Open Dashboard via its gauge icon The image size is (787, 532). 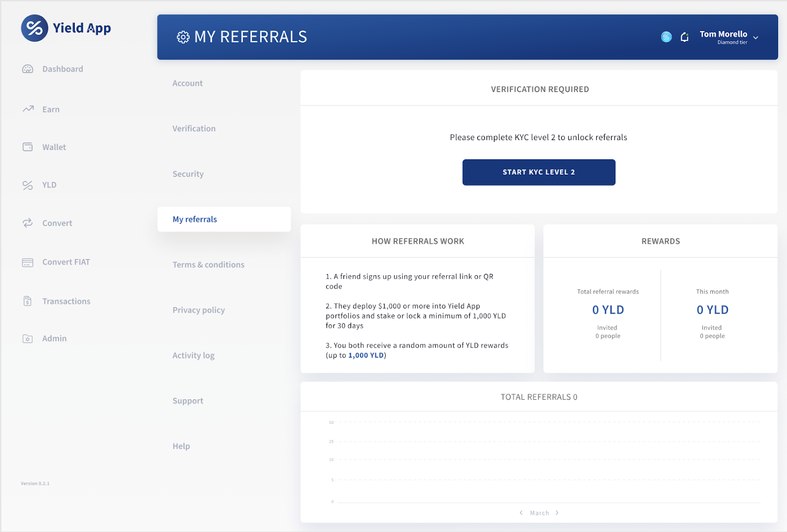(x=28, y=69)
